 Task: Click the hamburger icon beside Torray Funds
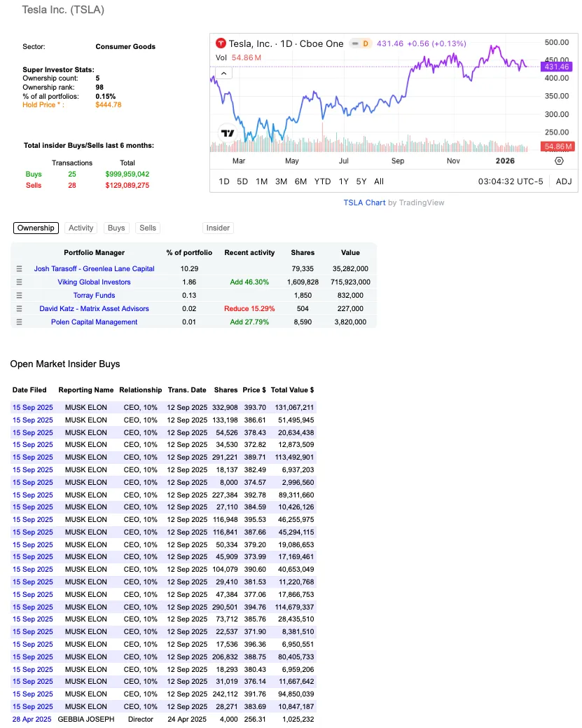[19, 295]
